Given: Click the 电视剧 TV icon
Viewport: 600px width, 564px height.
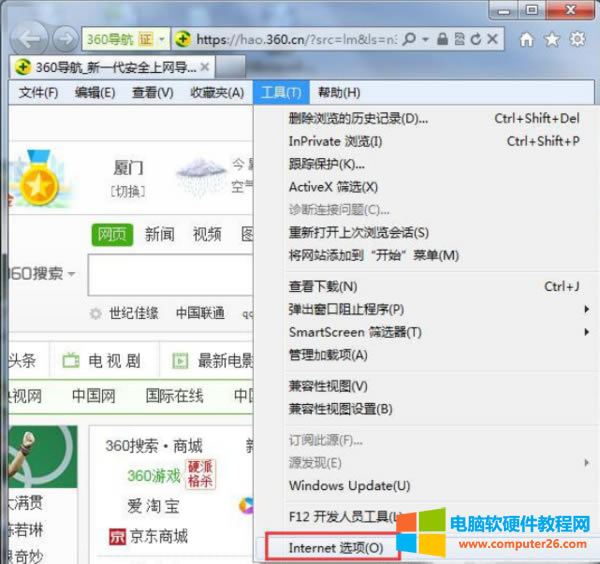Looking at the screenshot, I should click(71, 360).
